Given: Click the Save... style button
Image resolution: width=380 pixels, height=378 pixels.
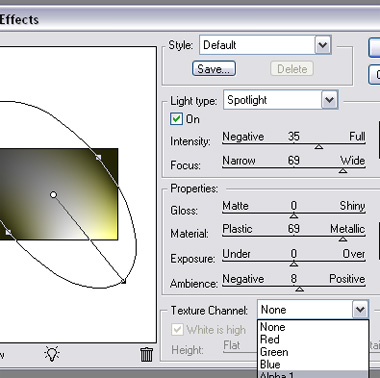Looking at the screenshot, I should 214,69.
